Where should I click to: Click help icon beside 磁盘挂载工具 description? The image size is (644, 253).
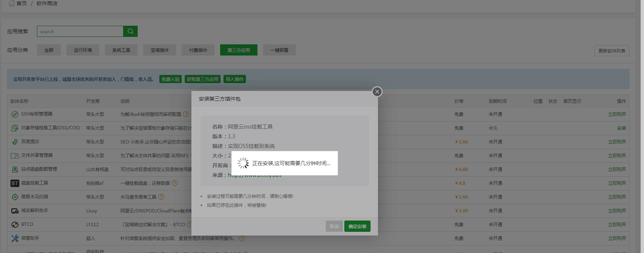tap(175, 183)
